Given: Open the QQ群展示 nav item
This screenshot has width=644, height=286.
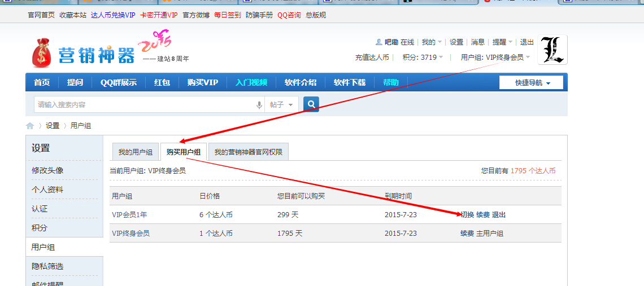Looking at the screenshot, I should point(119,82).
